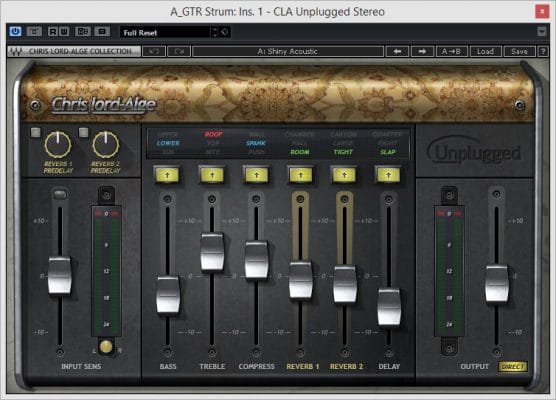Viewport: 556px width, 400px height.
Task: Click the Input Sens fader handle
Action: (x=60, y=276)
